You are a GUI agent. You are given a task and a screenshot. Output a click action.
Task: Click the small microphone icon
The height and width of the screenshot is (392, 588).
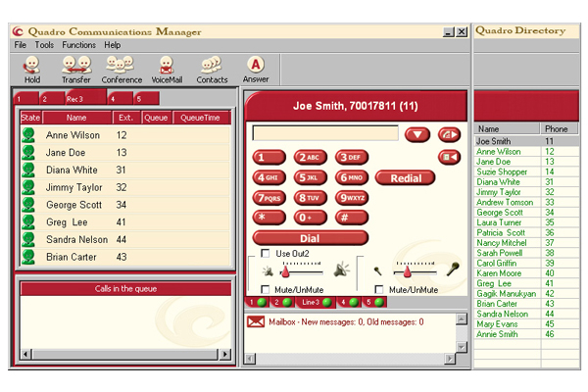click(377, 270)
